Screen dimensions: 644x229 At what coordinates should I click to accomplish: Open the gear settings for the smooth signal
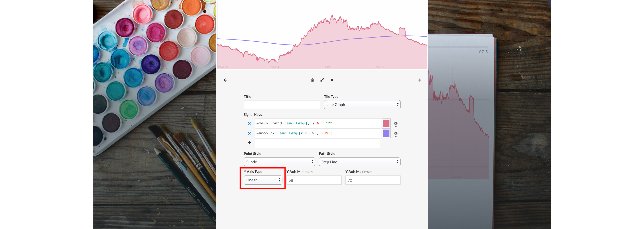[x=396, y=134]
